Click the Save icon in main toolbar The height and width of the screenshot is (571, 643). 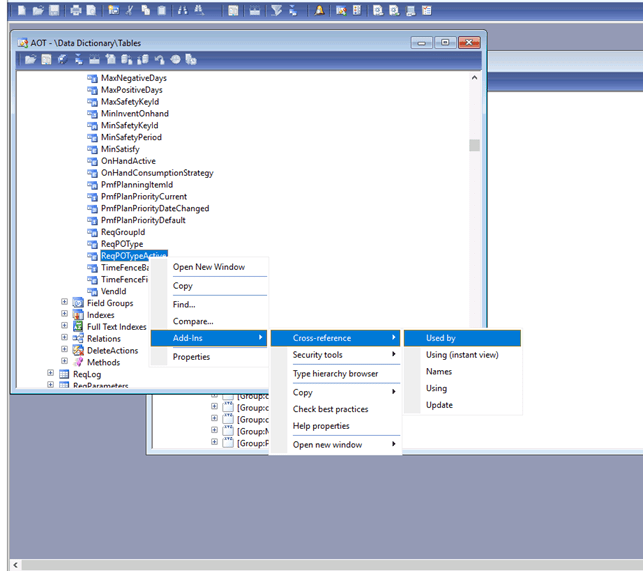(54, 10)
